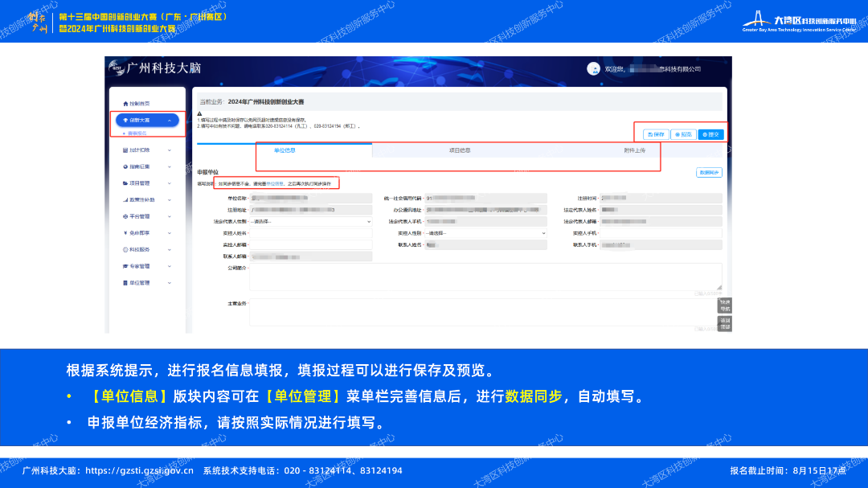This screenshot has height=488, width=868.
Task: Click the 创在广州 logo at top left
Action: (39, 22)
